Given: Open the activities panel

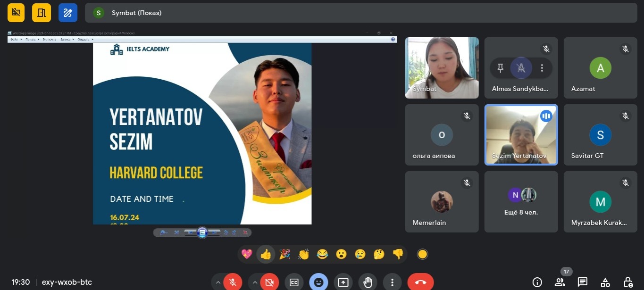Looking at the screenshot, I should [605, 282].
